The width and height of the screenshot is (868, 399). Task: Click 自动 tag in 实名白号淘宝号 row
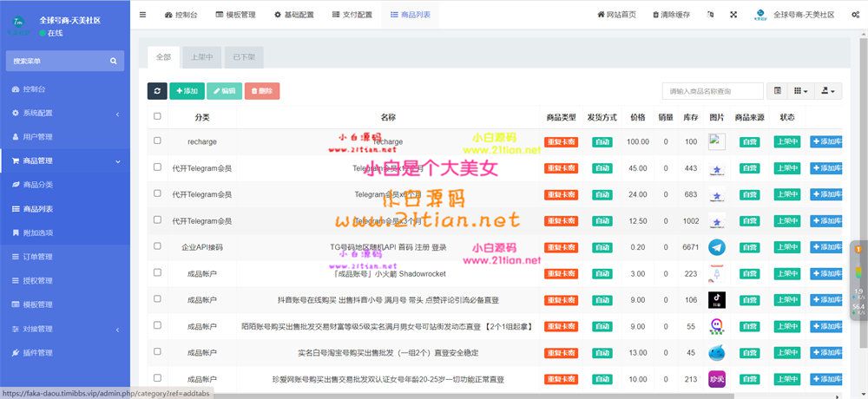602,353
